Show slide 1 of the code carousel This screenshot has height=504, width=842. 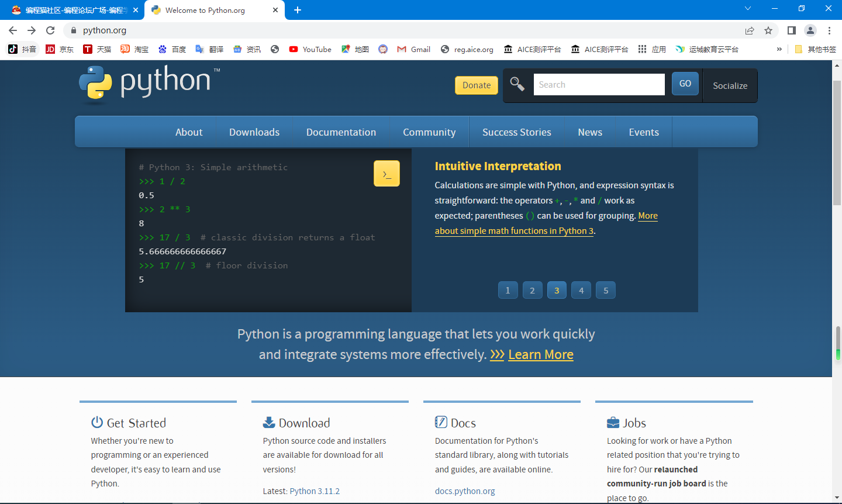pos(508,290)
